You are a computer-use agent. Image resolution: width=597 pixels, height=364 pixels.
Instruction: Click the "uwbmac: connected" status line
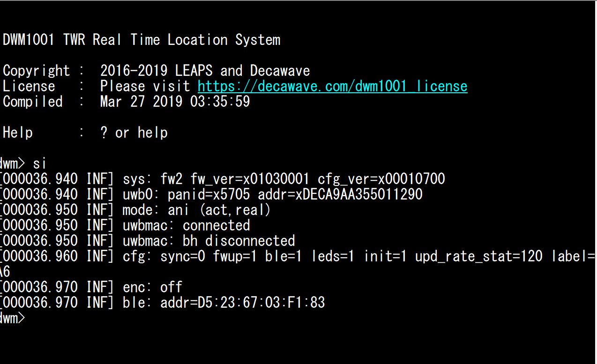click(186, 225)
